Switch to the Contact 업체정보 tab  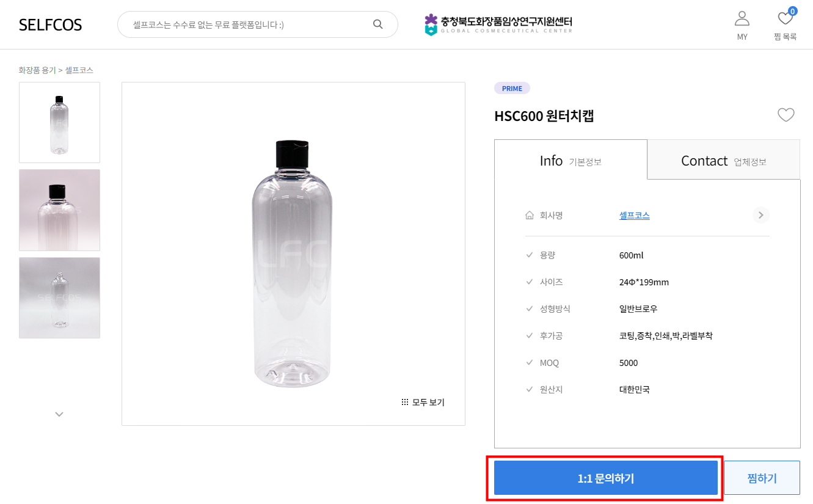tap(724, 161)
